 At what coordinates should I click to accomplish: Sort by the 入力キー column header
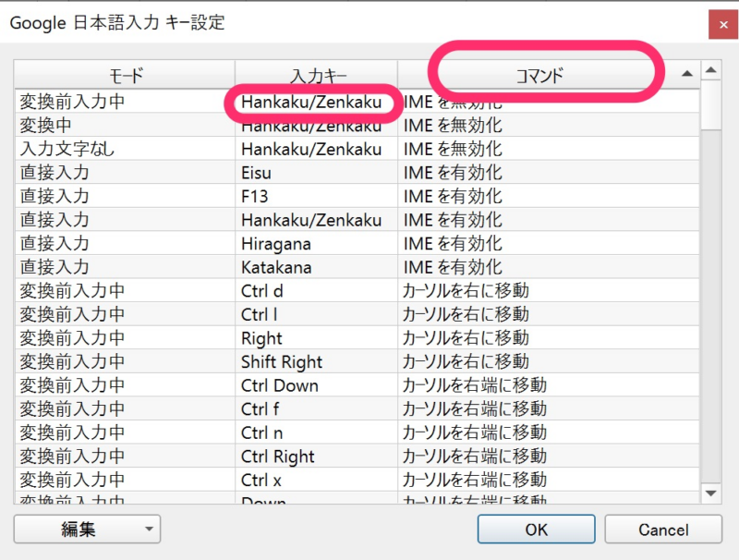pyautogui.click(x=316, y=75)
